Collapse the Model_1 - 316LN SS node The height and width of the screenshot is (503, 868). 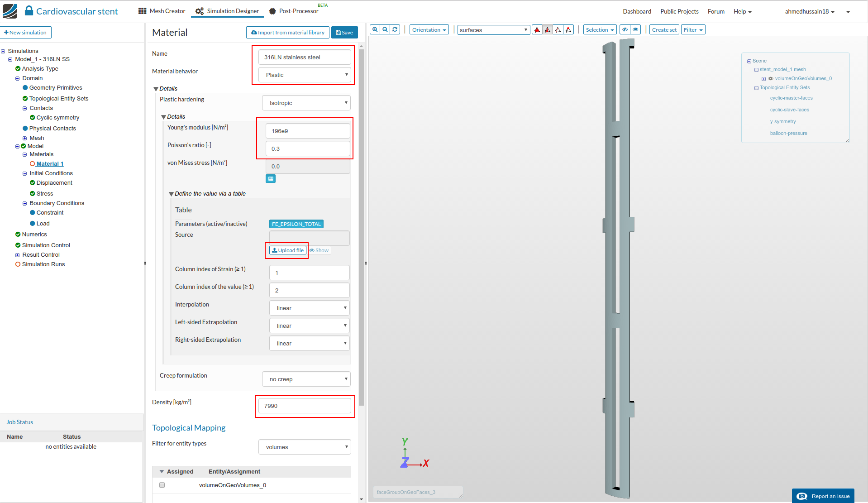[x=10, y=60]
